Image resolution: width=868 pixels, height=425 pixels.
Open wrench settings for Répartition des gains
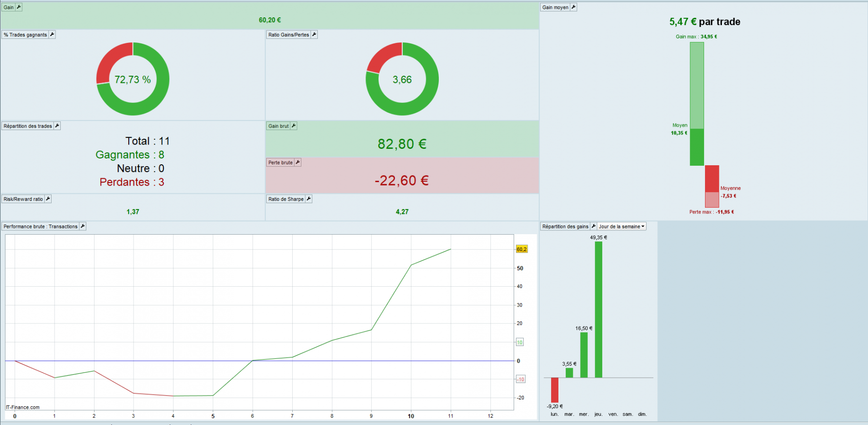pos(594,226)
